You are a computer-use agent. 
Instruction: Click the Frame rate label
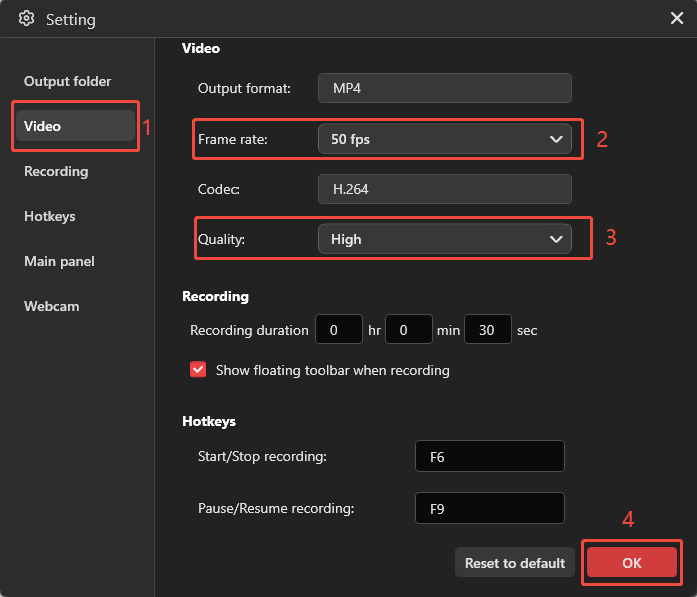point(232,140)
